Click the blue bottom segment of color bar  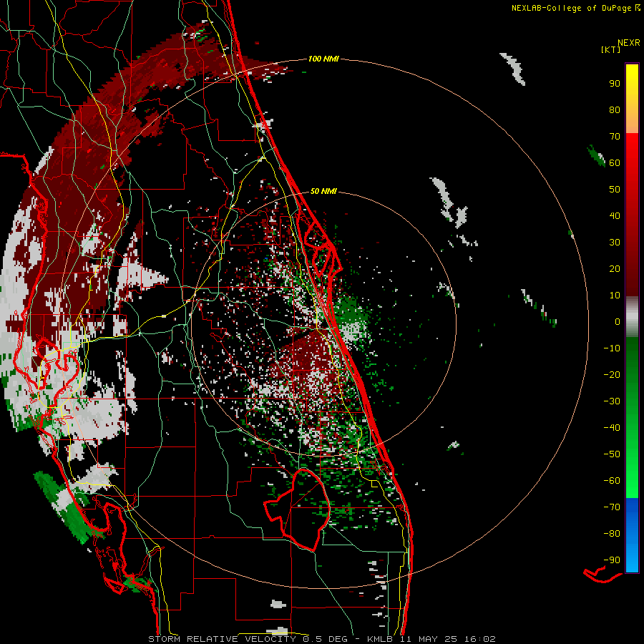tap(632, 535)
